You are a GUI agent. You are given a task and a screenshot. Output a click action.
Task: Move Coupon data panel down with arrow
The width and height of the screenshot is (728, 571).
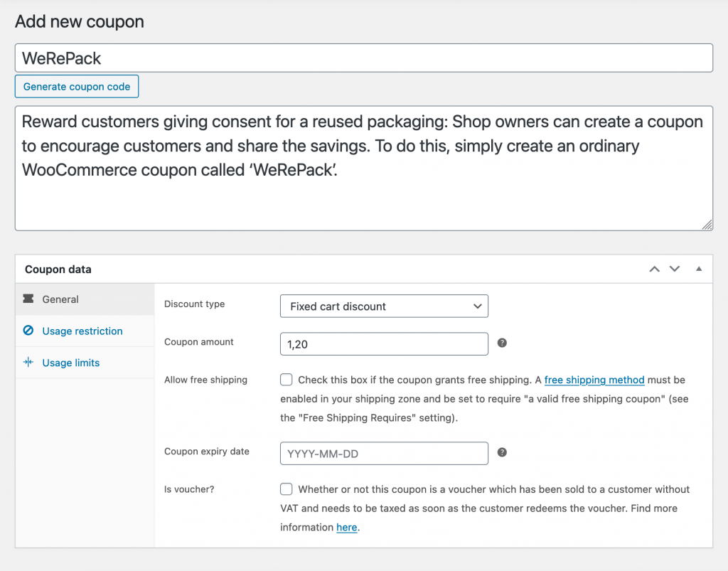[x=675, y=270]
